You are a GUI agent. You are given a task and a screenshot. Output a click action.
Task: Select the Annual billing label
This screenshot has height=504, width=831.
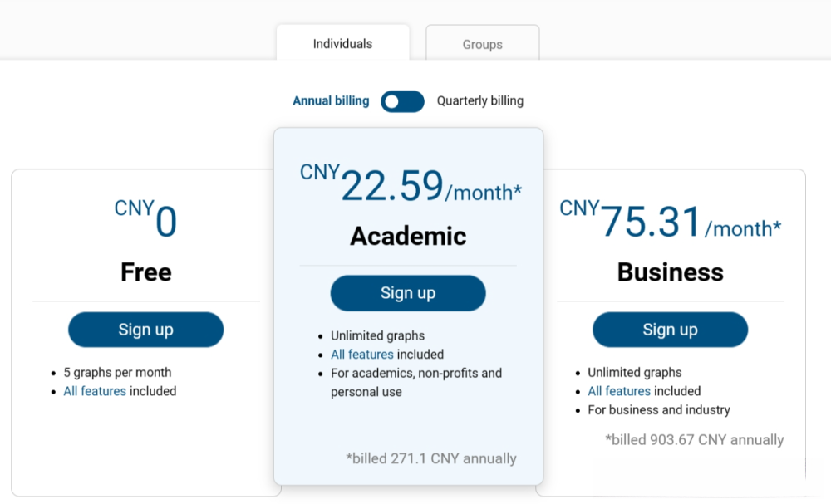tap(331, 101)
